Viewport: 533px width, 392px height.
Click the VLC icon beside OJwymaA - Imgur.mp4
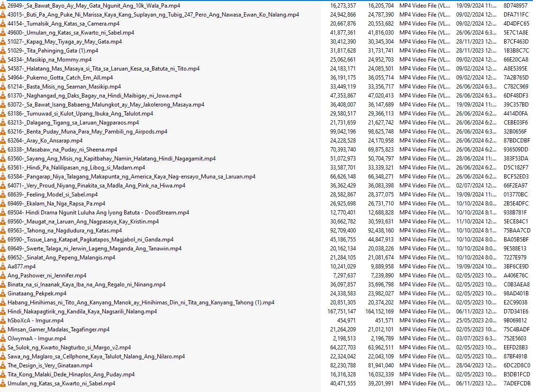[3, 339]
